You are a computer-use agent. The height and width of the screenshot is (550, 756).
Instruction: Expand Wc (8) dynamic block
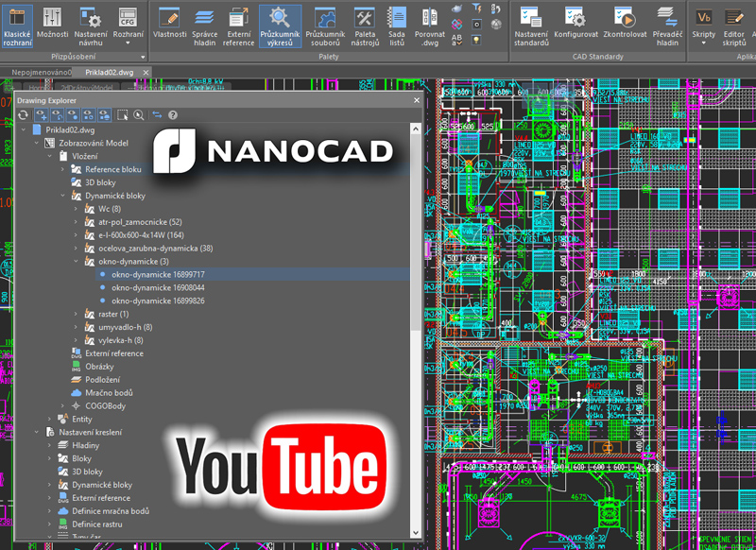click(76, 209)
